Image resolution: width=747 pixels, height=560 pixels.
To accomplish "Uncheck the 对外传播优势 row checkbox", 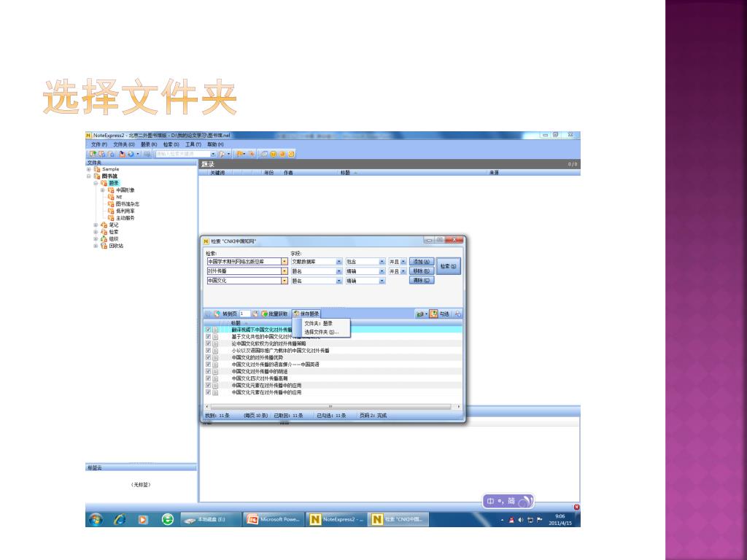I will [208, 357].
